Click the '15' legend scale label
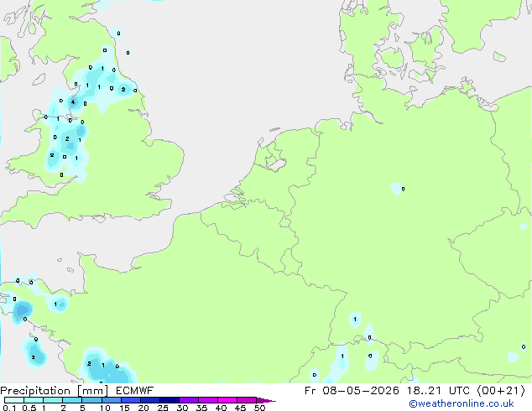This screenshot has width=532, height=411. pos(124,408)
